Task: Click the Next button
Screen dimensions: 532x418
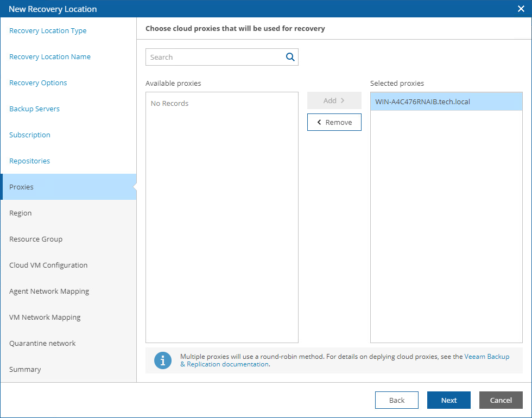Action: pos(448,400)
